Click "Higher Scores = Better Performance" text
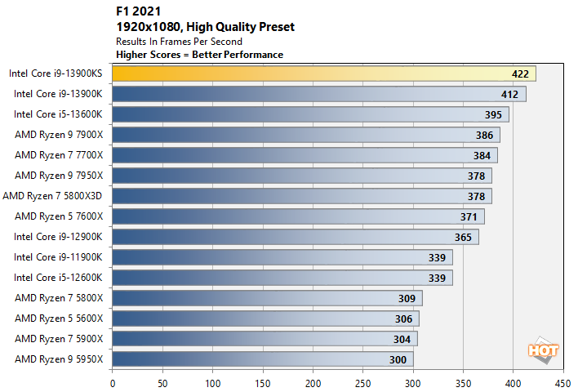 pyautogui.click(x=199, y=55)
